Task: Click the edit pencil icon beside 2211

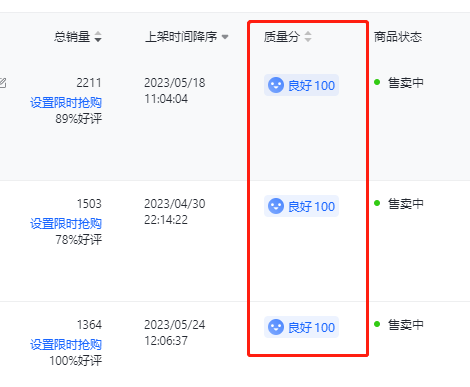Action: [x=3, y=83]
